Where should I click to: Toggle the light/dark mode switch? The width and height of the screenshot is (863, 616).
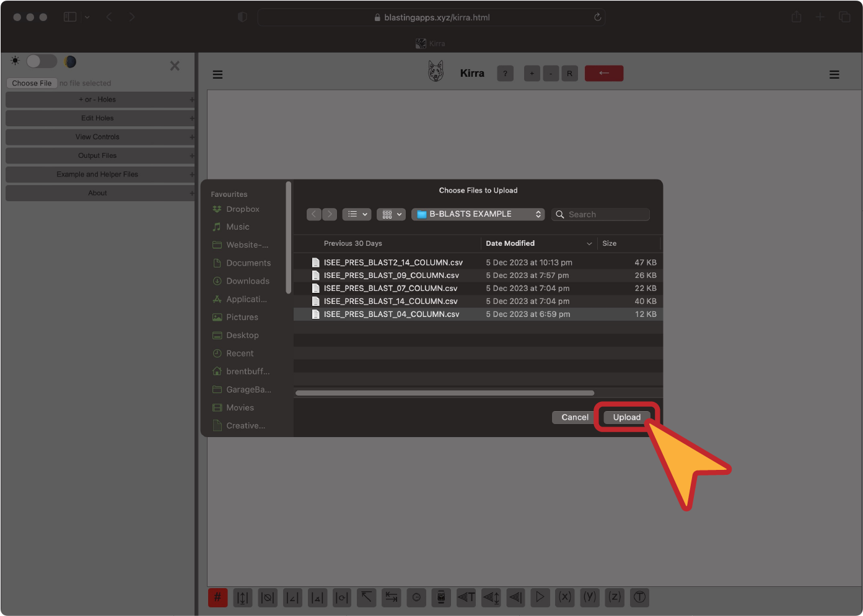[42, 61]
